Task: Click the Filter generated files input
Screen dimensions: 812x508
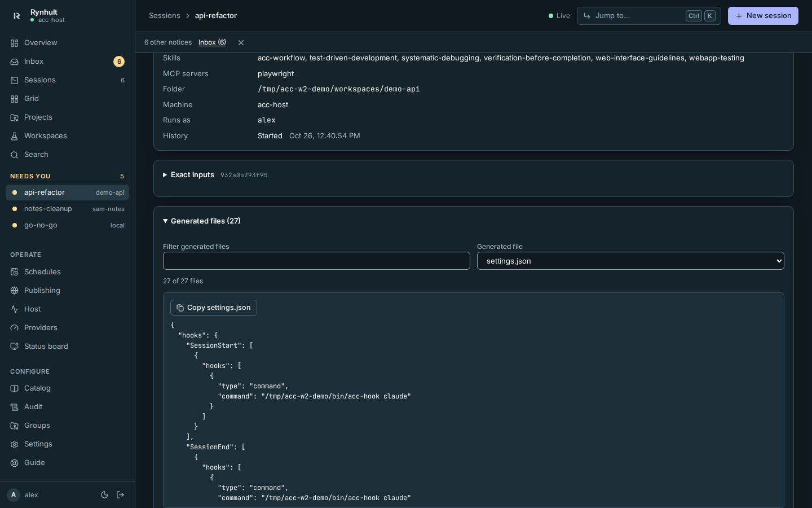Action: 316,261
